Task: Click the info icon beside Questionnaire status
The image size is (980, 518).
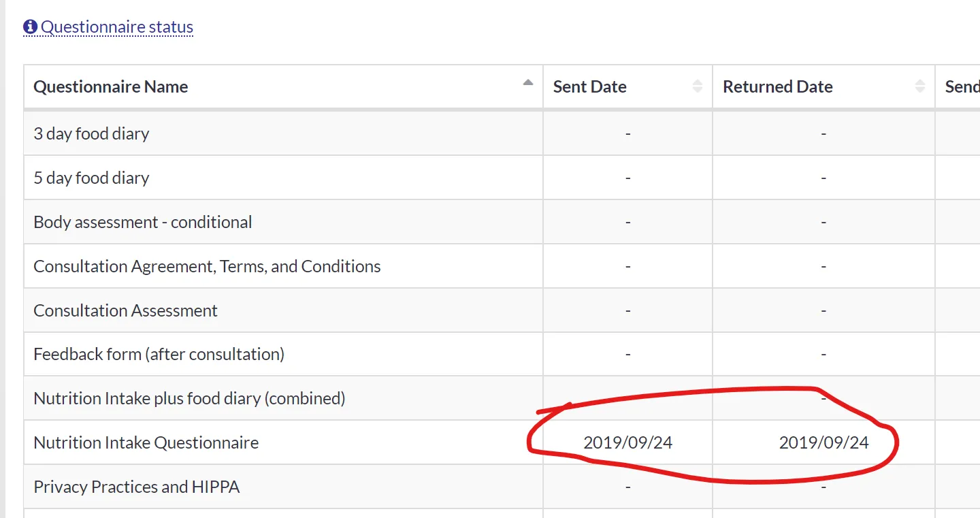Action: tap(30, 27)
